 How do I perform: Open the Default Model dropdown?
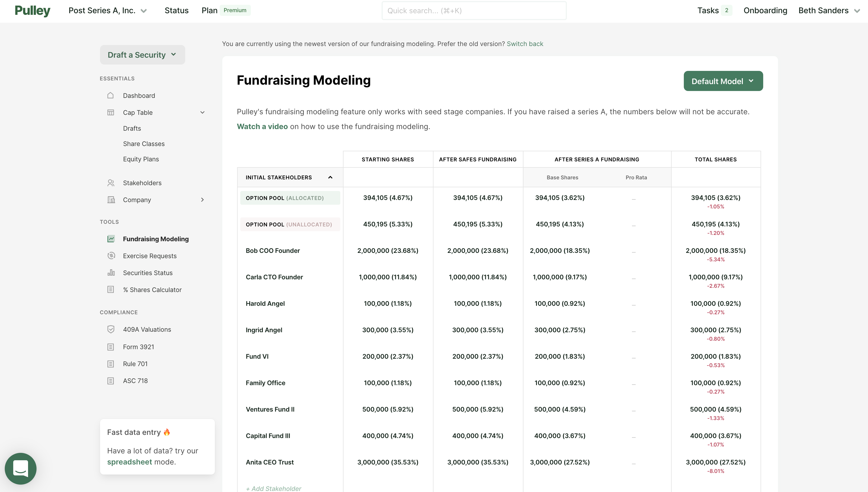(x=723, y=81)
